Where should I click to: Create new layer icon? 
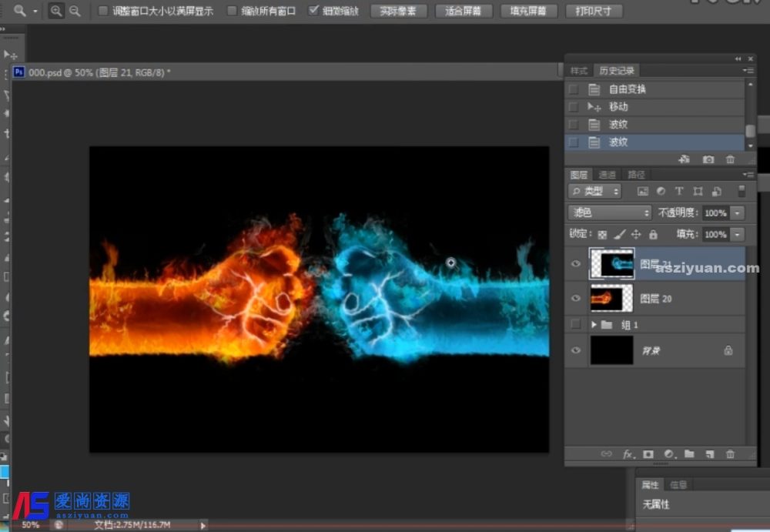pyautogui.click(x=710, y=454)
